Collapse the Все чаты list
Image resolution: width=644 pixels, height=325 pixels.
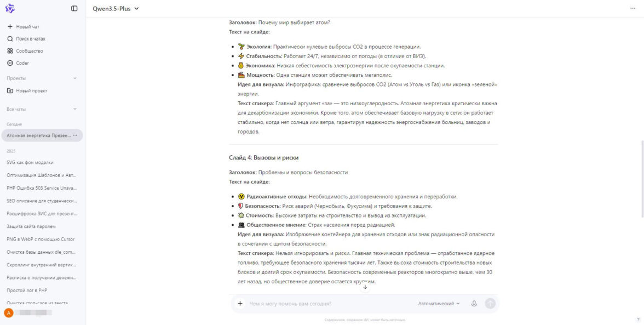pos(75,109)
